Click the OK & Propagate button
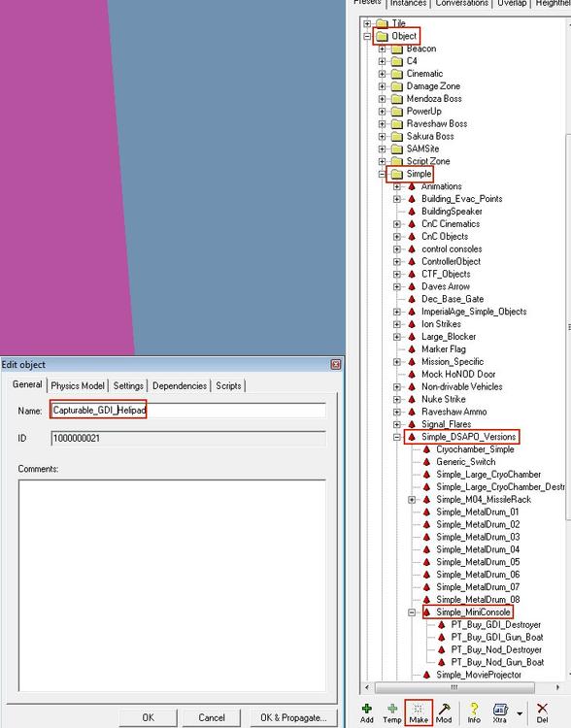This screenshot has width=571, height=728. point(293,717)
